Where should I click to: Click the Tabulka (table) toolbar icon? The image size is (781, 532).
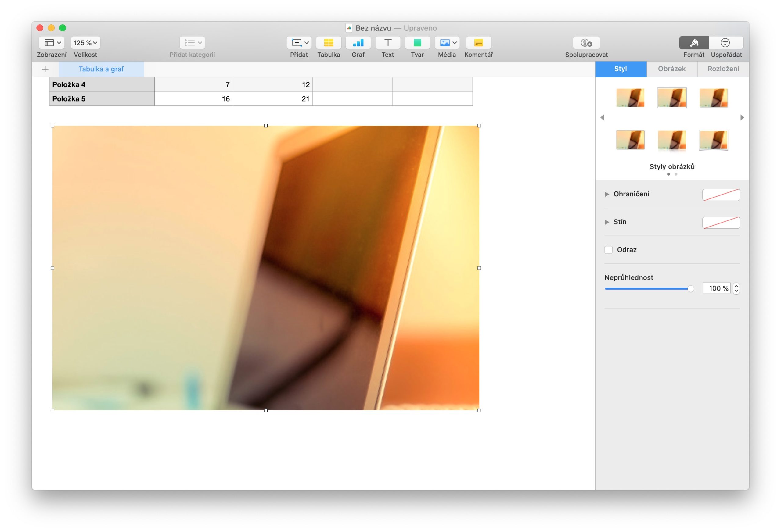tap(328, 43)
